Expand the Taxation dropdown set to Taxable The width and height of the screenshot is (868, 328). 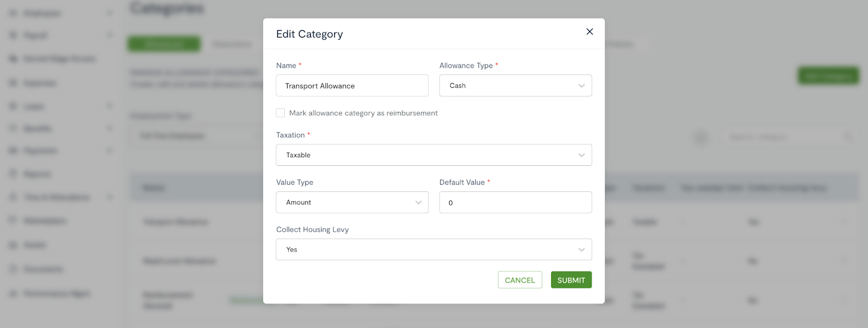click(434, 155)
